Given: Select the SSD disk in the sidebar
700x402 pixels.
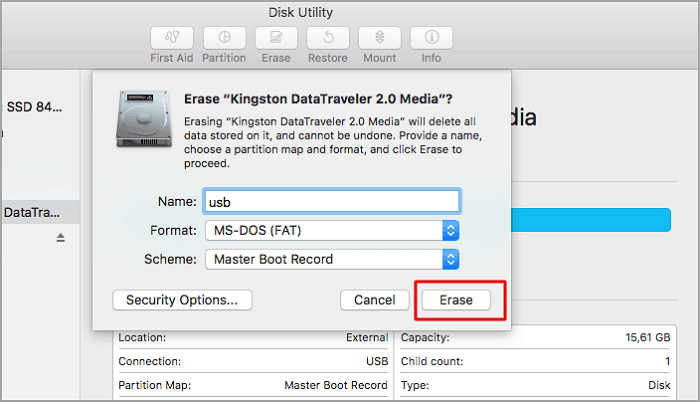Looking at the screenshot, I should [35, 106].
